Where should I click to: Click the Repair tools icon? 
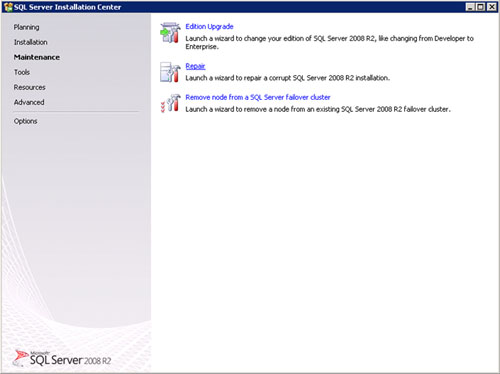(170, 72)
